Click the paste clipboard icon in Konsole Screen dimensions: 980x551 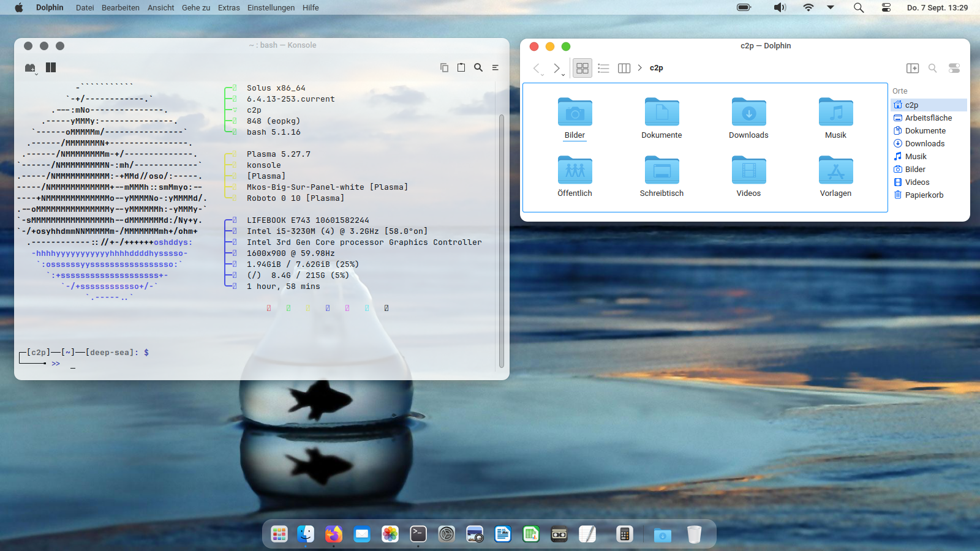coord(461,67)
